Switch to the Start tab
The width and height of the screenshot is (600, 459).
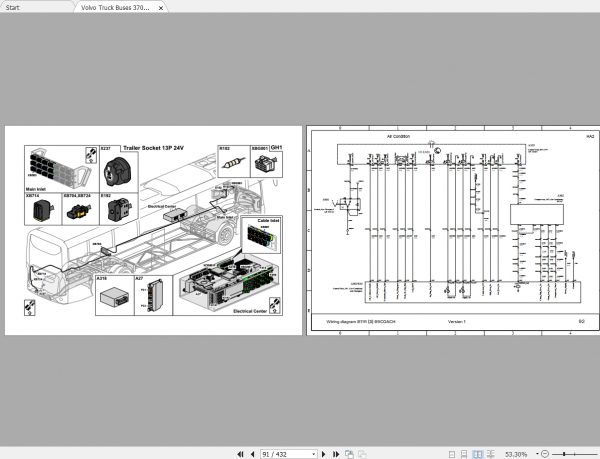pyautogui.click(x=13, y=7)
